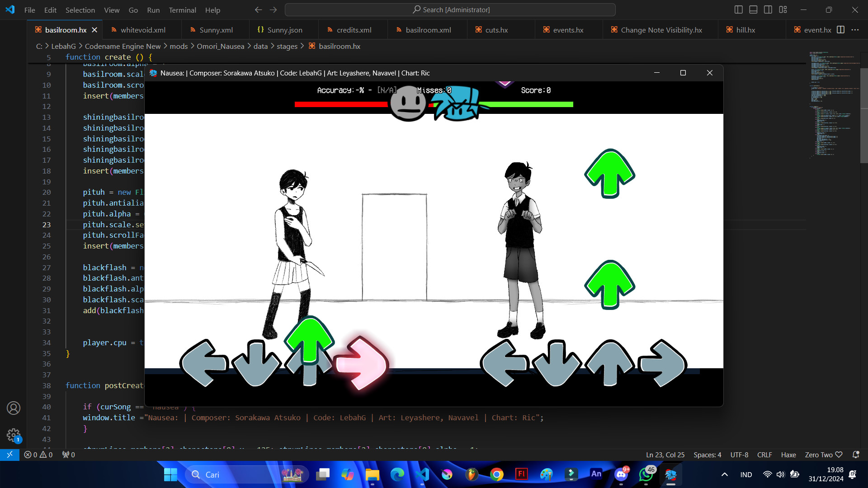Expand the LebahG breadcrumb folder
The image size is (868, 488).
click(x=63, y=46)
